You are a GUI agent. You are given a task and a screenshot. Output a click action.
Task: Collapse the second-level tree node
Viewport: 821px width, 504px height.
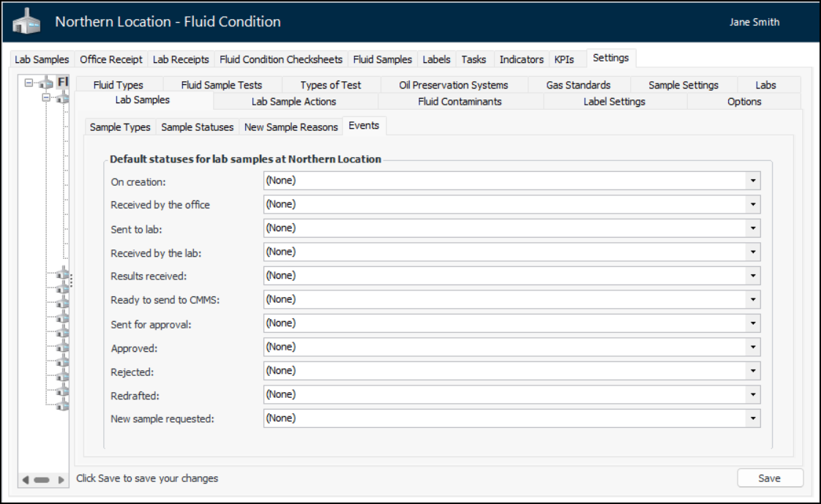point(46,97)
